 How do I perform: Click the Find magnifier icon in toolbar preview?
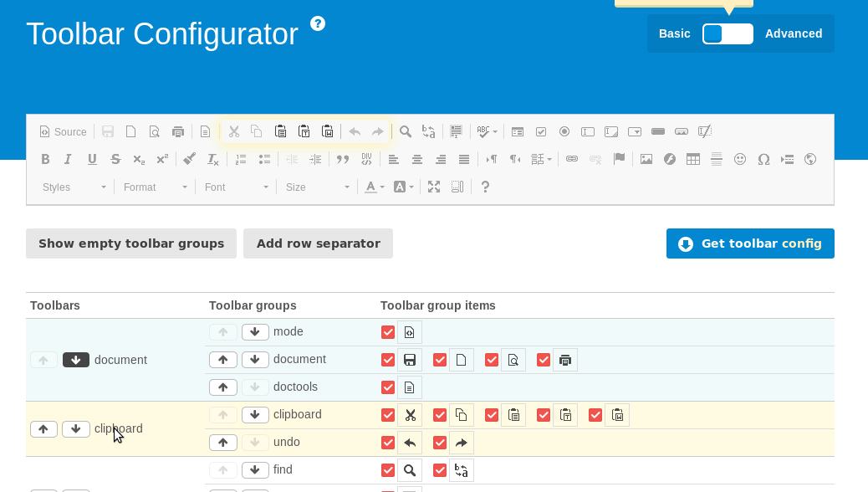tap(406, 131)
